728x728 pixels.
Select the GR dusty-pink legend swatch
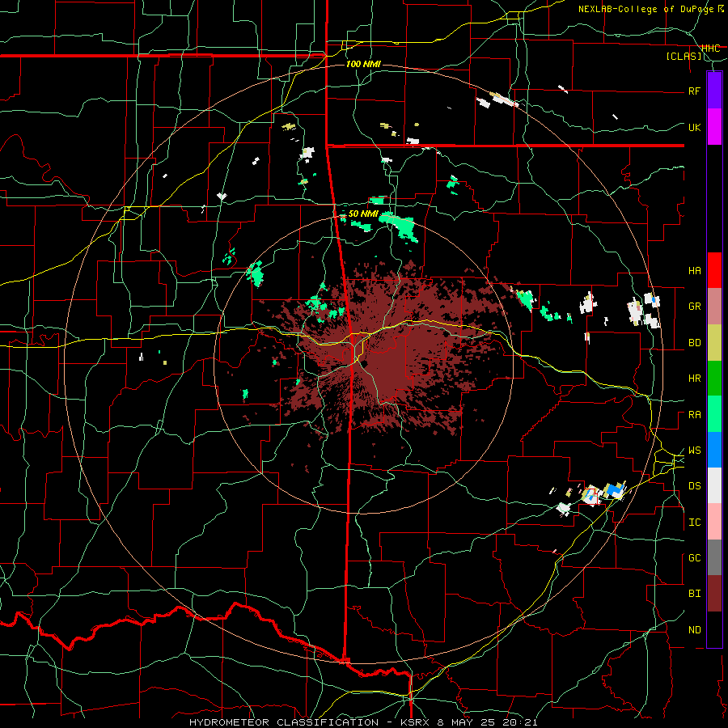pyautogui.click(x=714, y=307)
